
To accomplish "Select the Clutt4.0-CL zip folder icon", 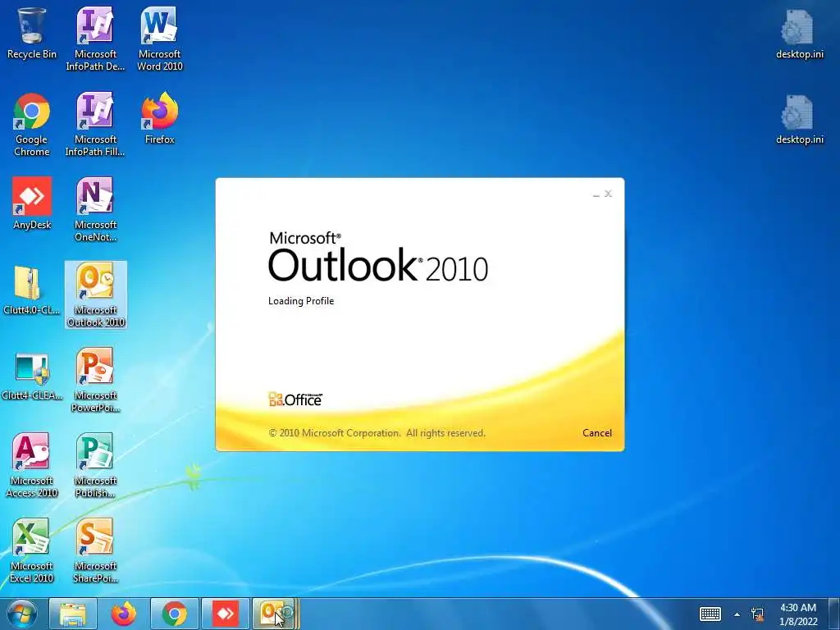I will coord(32,290).
